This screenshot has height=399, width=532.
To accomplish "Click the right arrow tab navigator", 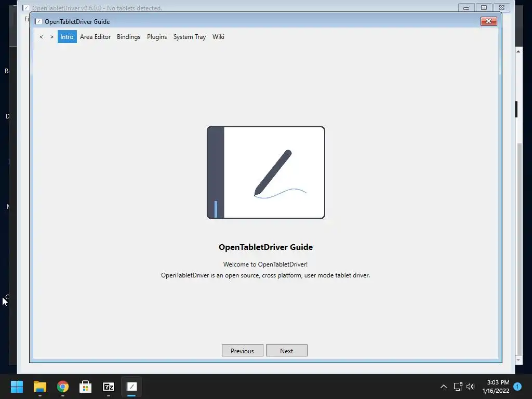I will [x=52, y=37].
